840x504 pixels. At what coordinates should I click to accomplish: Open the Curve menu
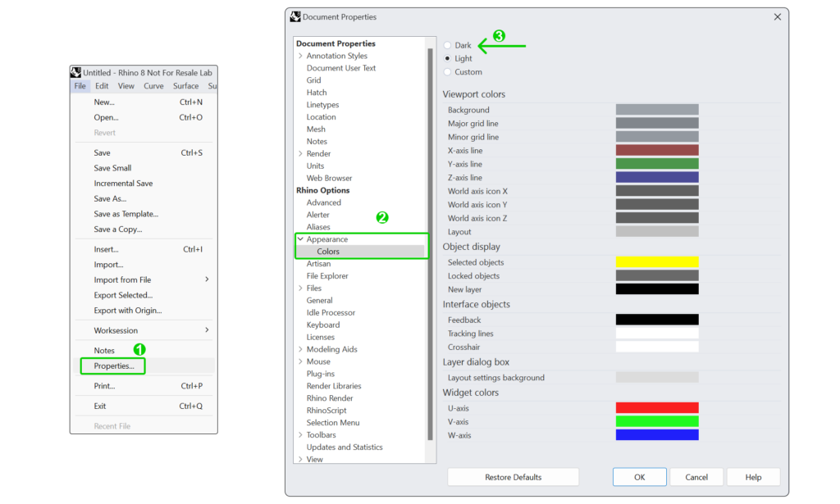[x=153, y=85]
